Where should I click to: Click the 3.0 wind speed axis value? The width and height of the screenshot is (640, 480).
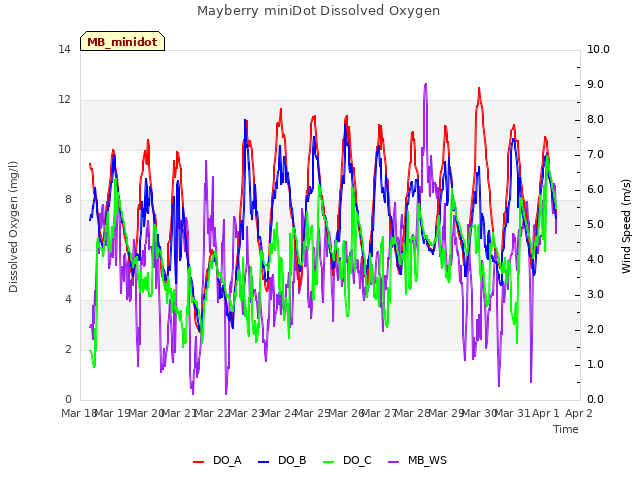point(595,295)
